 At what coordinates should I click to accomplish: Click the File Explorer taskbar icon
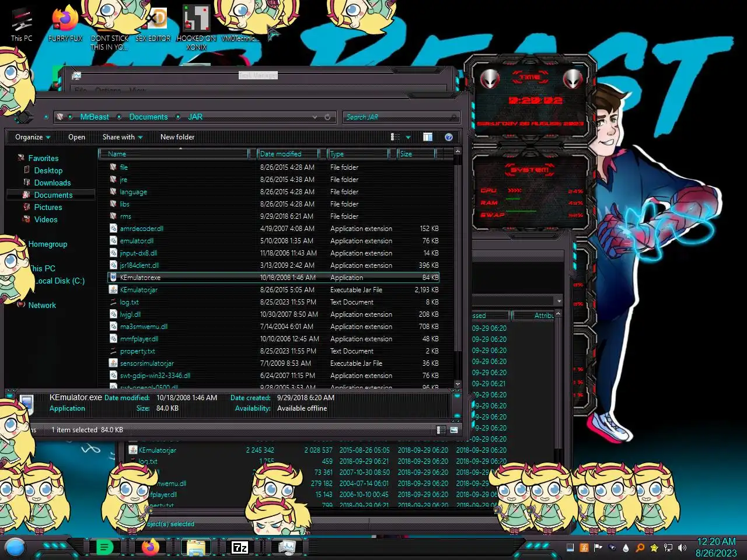point(196,547)
